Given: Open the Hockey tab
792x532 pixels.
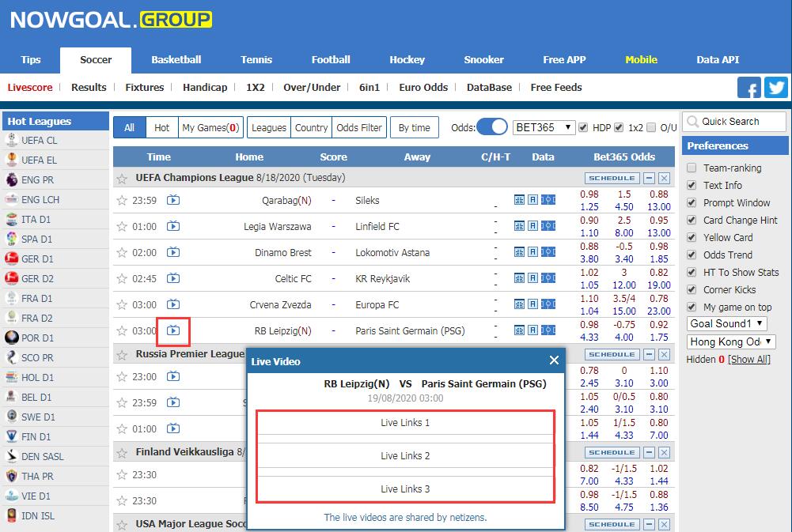Looking at the screenshot, I should coord(407,59).
